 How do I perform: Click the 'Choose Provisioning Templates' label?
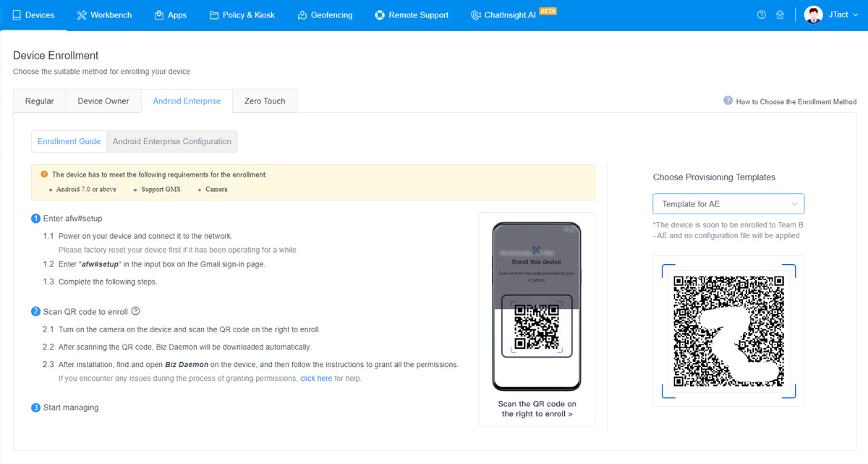tap(714, 177)
